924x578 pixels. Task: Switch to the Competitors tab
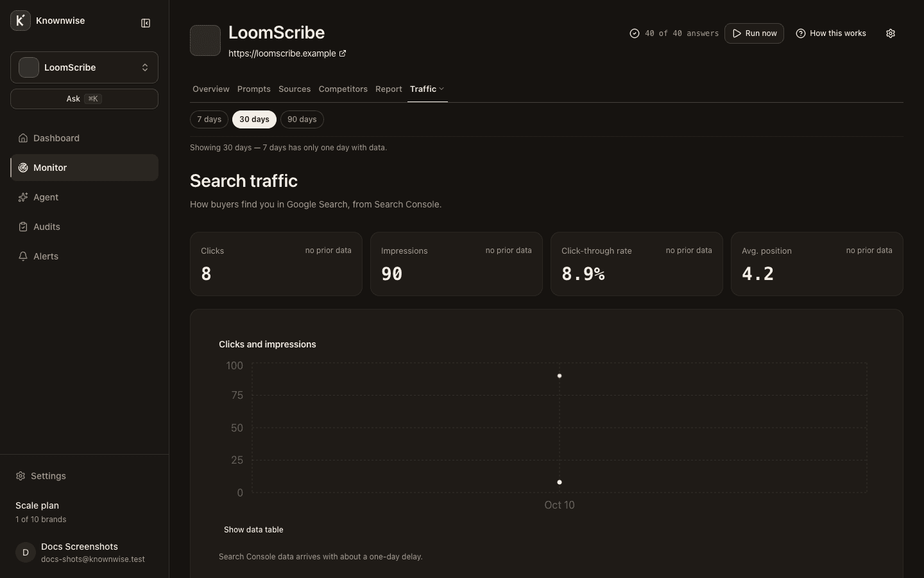click(x=343, y=89)
